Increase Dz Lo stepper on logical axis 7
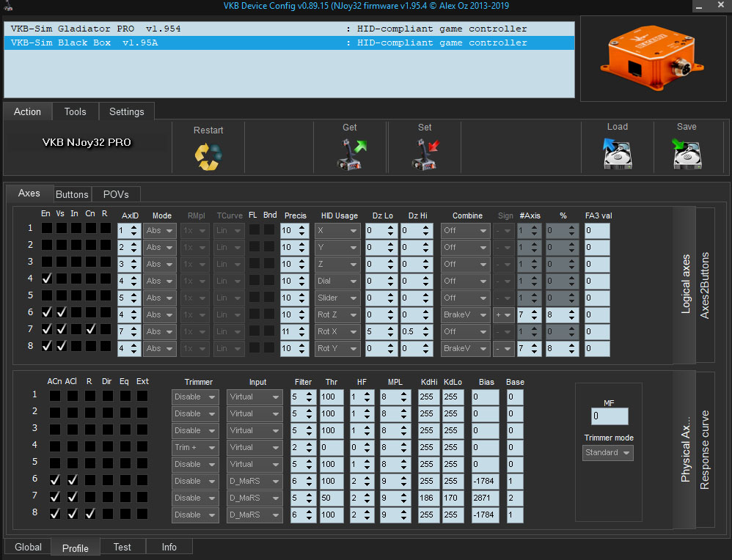This screenshot has height=560, width=732. [391, 328]
